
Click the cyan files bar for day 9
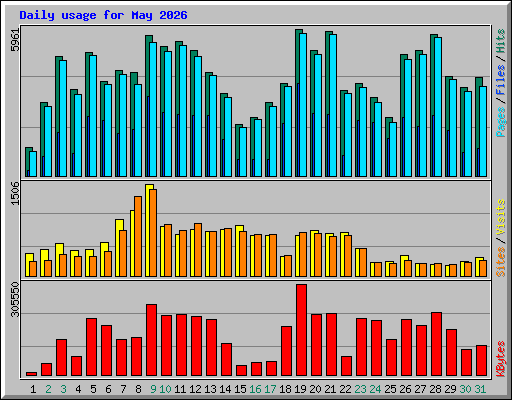pos(153,109)
